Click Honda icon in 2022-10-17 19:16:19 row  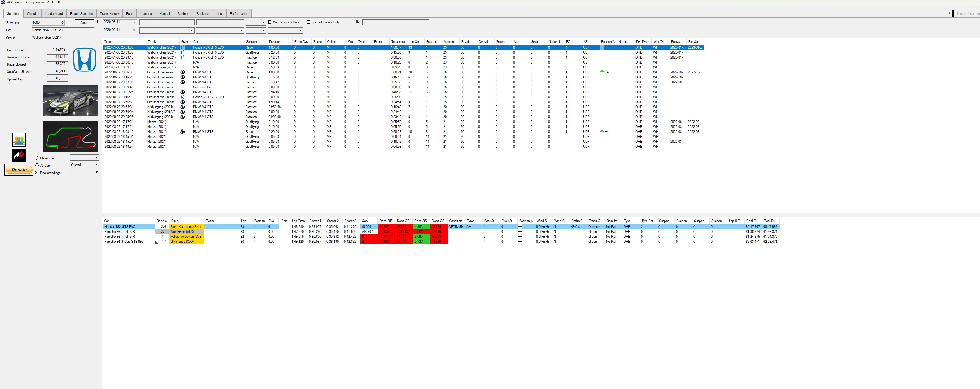pyautogui.click(x=183, y=97)
